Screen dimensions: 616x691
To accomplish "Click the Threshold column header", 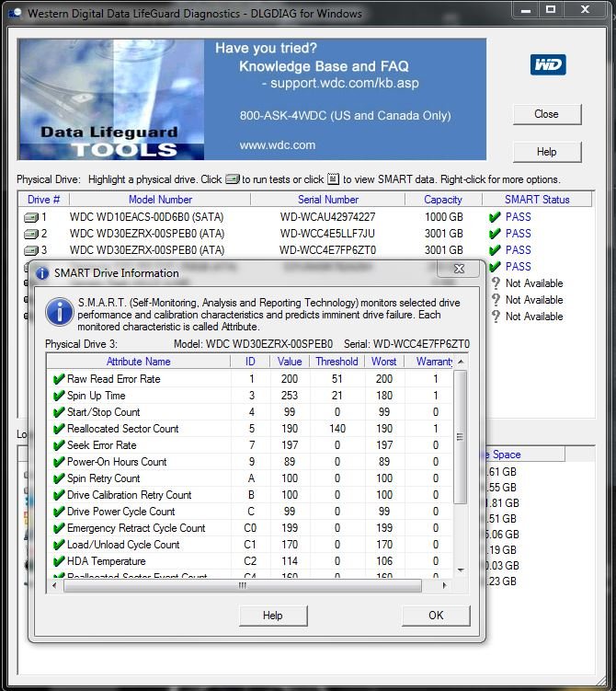I will pos(337,362).
